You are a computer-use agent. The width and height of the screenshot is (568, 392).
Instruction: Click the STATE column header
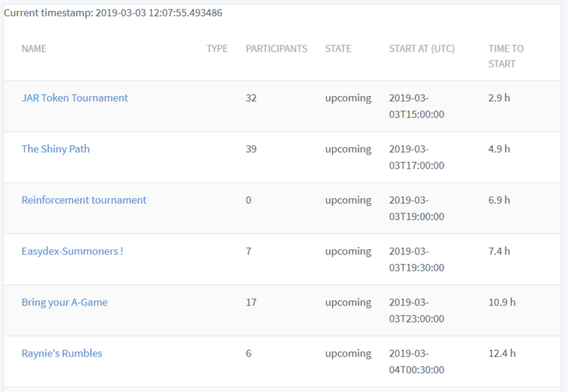point(338,49)
